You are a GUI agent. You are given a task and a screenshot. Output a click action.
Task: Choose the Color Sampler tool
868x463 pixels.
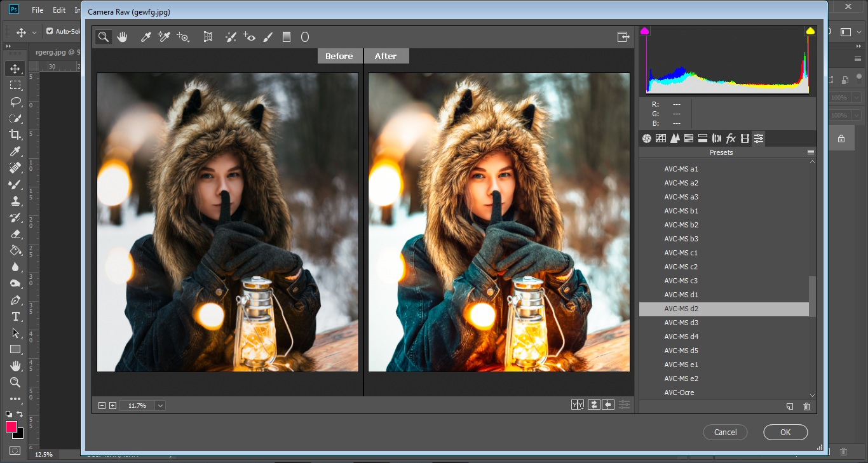pos(164,37)
